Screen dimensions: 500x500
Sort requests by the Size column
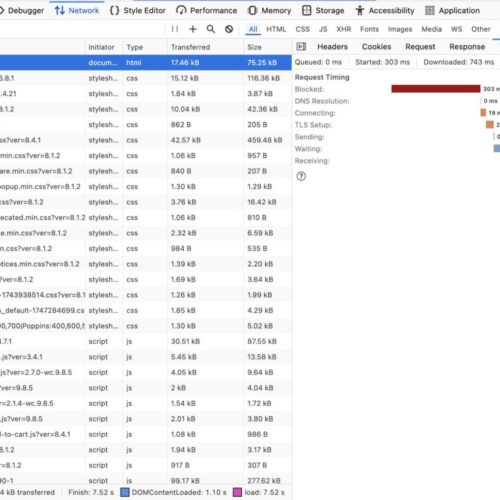[267, 47]
